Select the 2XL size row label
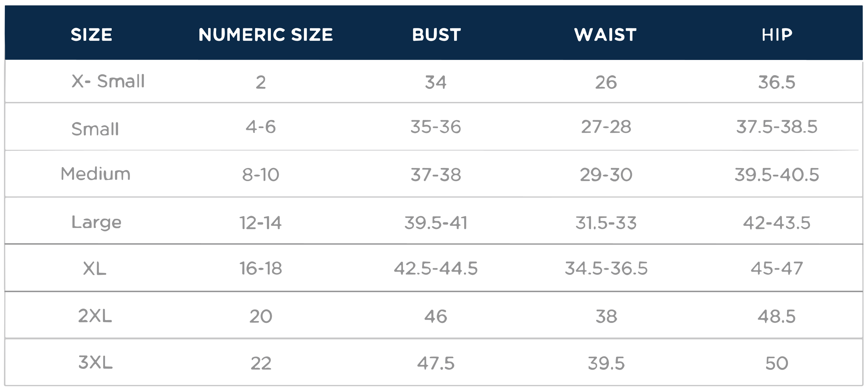Viewport: 868px width, 392px height. pyautogui.click(x=95, y=316)
